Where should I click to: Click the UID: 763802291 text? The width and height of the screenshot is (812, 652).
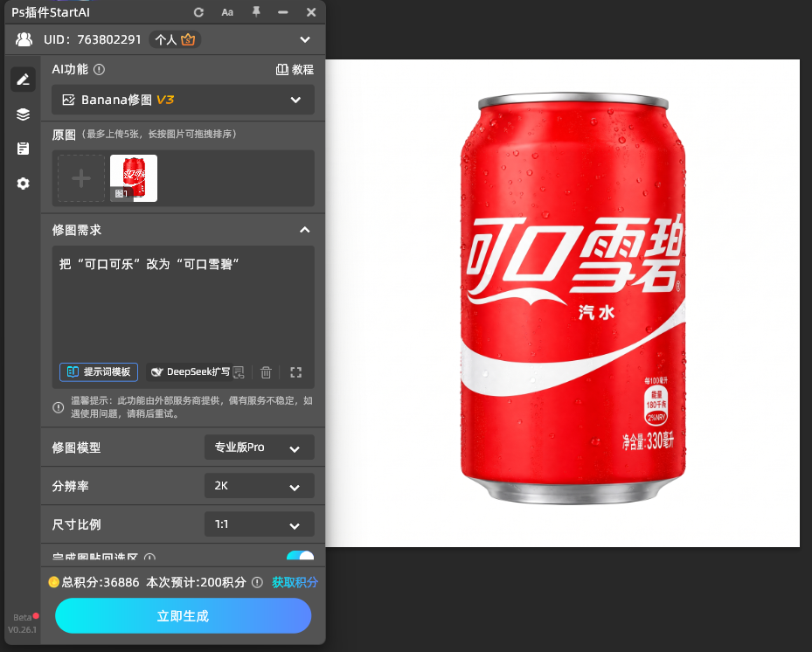pos(92,39)
